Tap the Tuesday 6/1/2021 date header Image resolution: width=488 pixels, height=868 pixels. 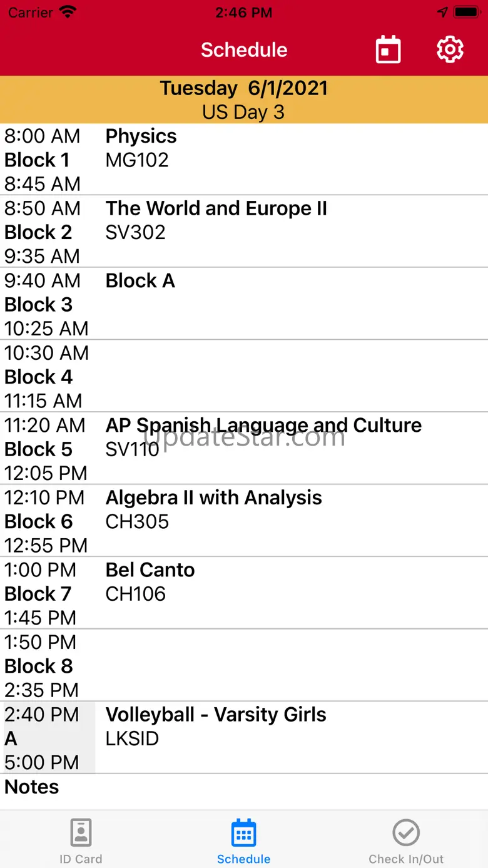(243, 88)
